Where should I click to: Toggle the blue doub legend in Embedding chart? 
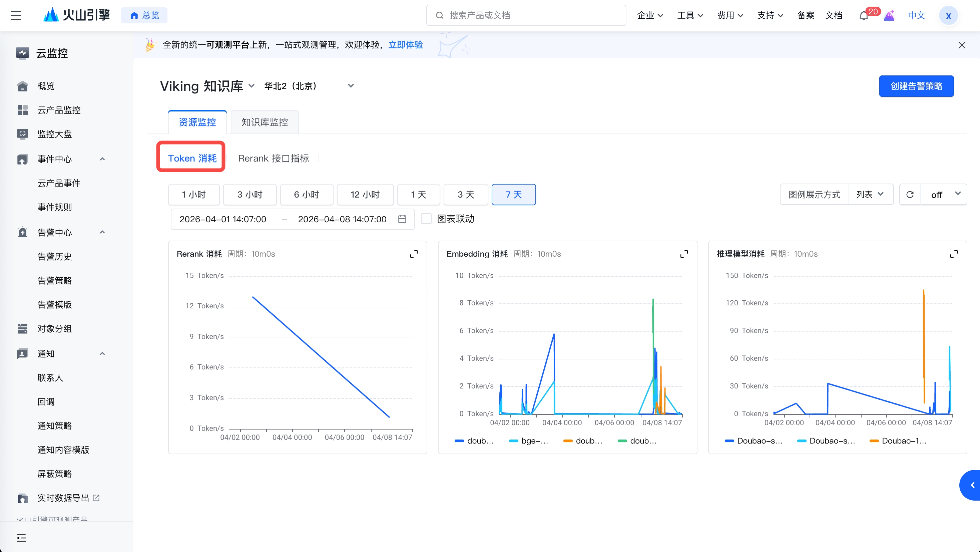[474, 441]
